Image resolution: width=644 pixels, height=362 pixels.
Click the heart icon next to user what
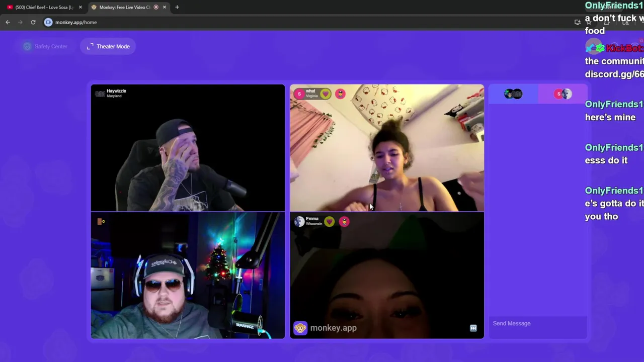(326, 94)
